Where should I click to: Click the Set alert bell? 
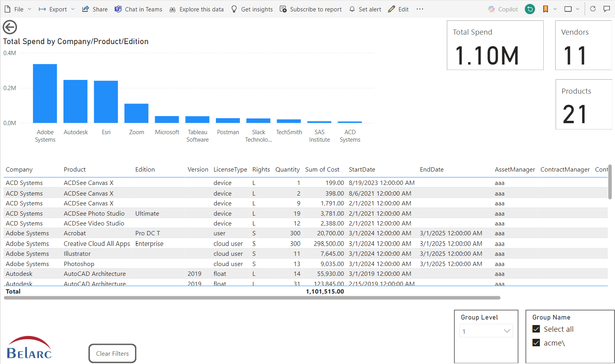365,9
